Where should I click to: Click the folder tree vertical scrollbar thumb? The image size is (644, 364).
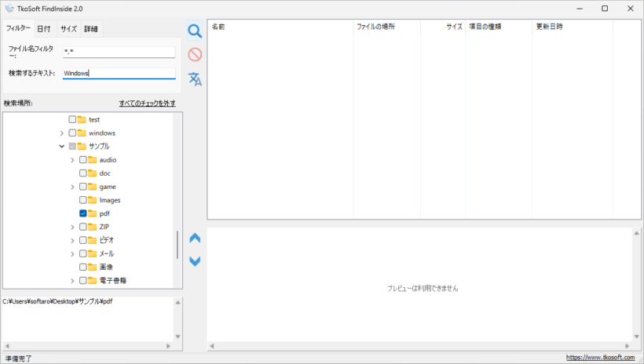(177, 245)
